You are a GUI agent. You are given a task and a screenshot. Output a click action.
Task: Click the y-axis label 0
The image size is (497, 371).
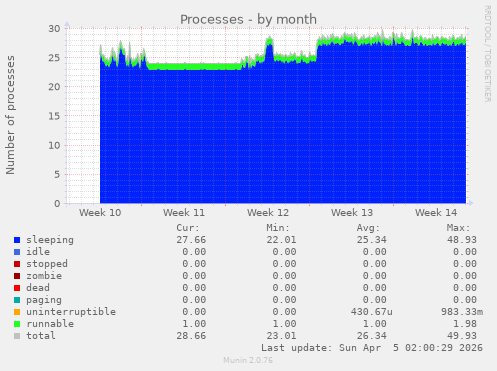click(x=57, y=204)
